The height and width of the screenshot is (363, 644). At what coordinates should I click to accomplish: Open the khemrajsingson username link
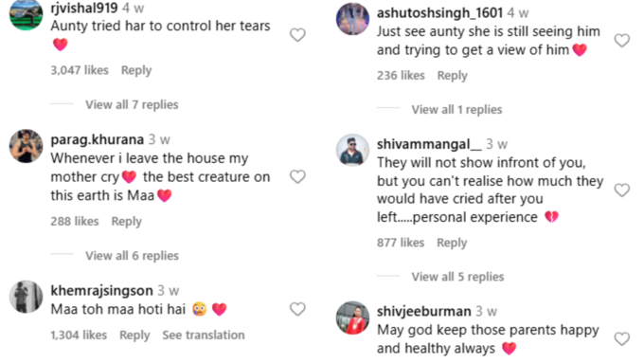101,291
